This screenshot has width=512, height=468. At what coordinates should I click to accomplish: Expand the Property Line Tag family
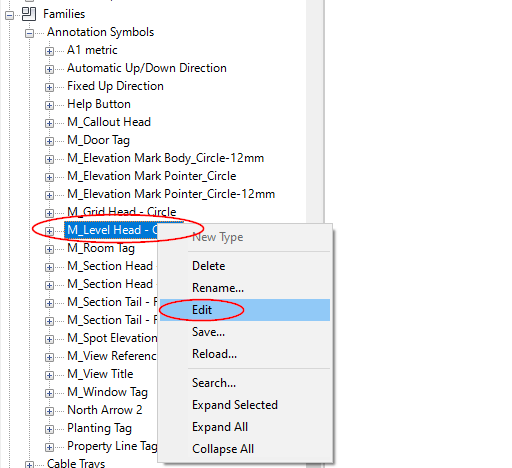click(49, 447)
